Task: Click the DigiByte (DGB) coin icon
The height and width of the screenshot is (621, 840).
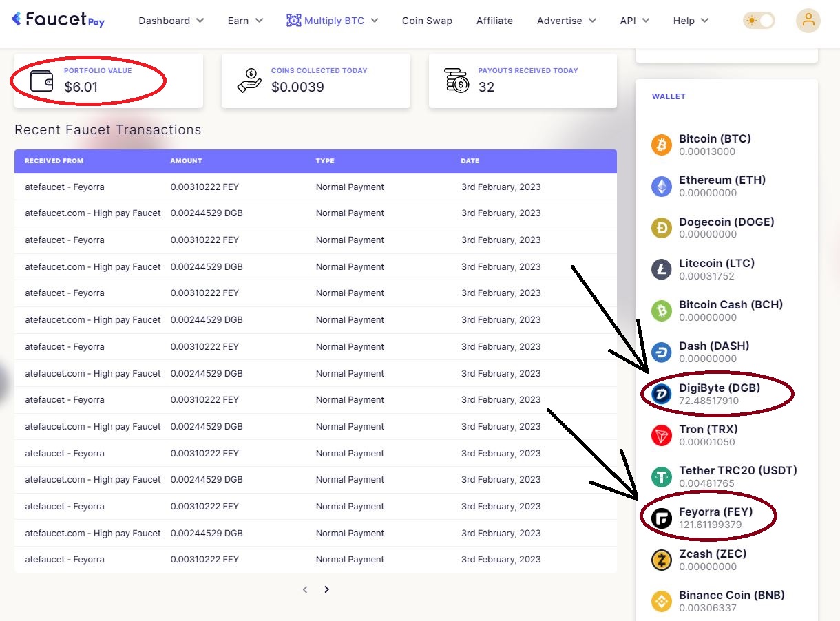Action: click(662, 394)
